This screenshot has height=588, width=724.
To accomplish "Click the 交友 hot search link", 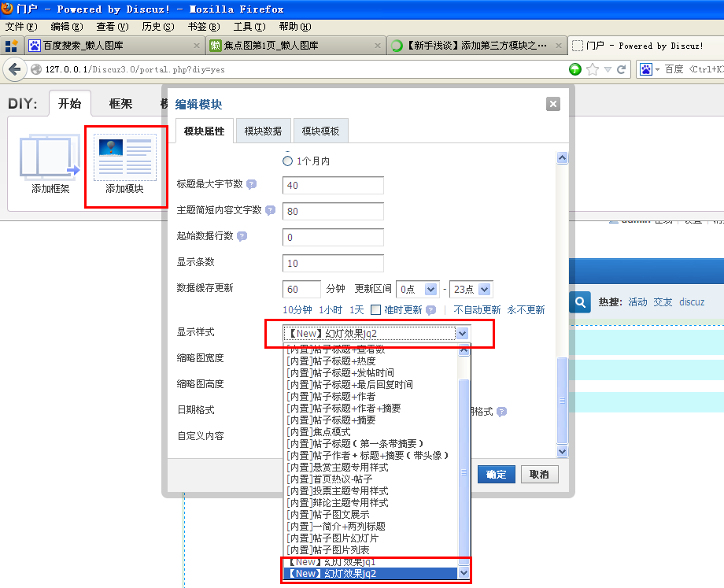I will (x=663, y=302).
